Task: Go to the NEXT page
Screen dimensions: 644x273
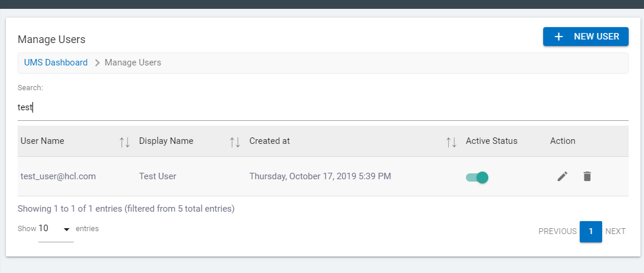Action: (615, 231)
